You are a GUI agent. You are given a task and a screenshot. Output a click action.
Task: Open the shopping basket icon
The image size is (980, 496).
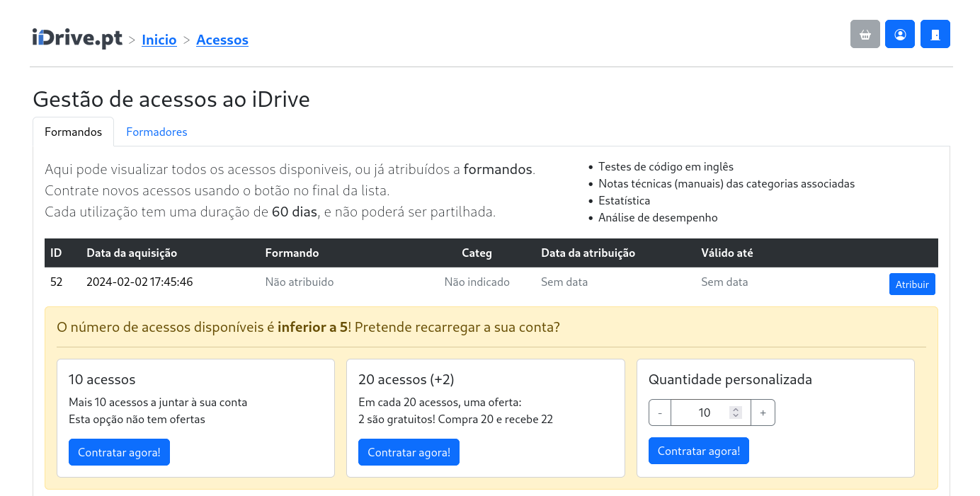click(x=865, y=34)
